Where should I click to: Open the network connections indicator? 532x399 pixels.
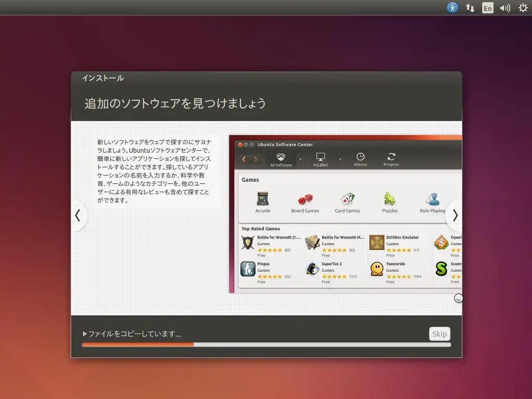(x=470, y=8)
